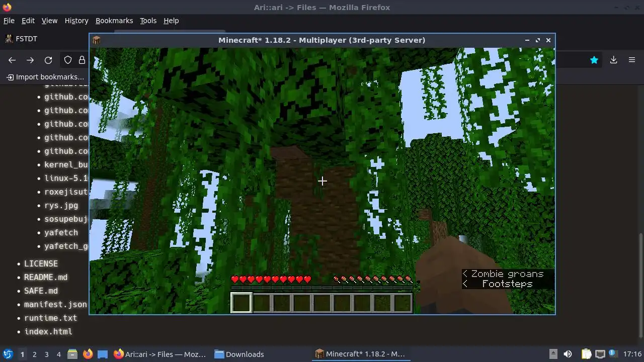644x362 pixels.
Task: Open the Firefox hamburger application menu
Action: coord(632,60)
